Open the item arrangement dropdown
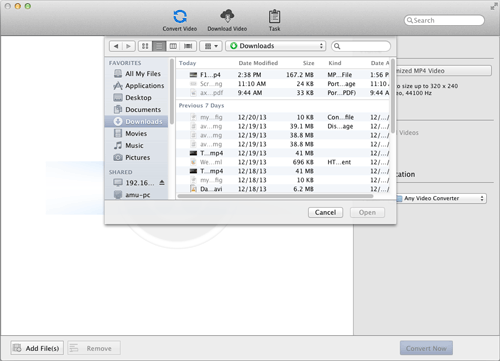The width and height of the screenshot is (500, 361). 211,46
